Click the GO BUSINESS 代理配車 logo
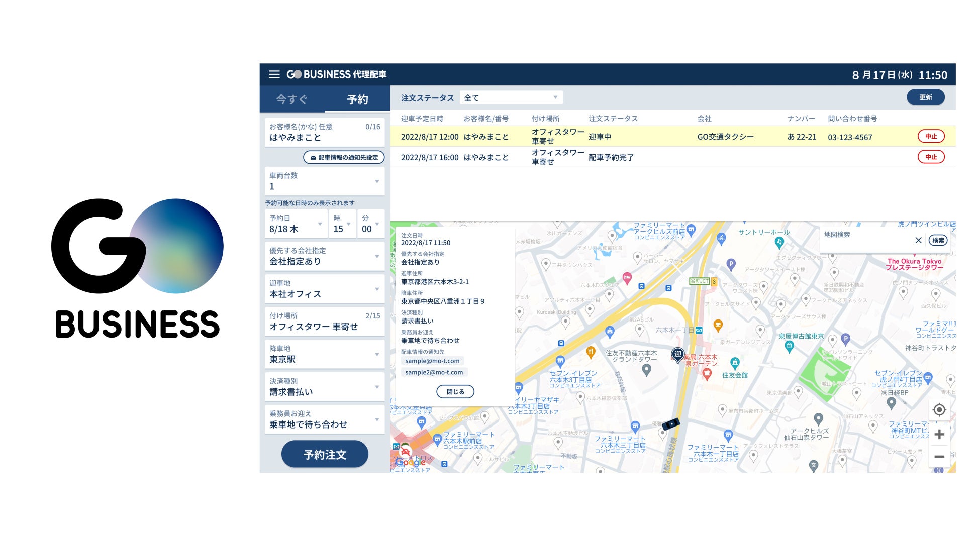This screenshot has width=980, height=533. click(x=336, y=74)
